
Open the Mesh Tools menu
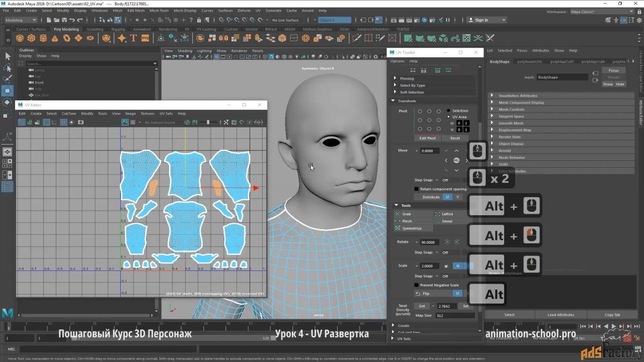pos(158,11)
